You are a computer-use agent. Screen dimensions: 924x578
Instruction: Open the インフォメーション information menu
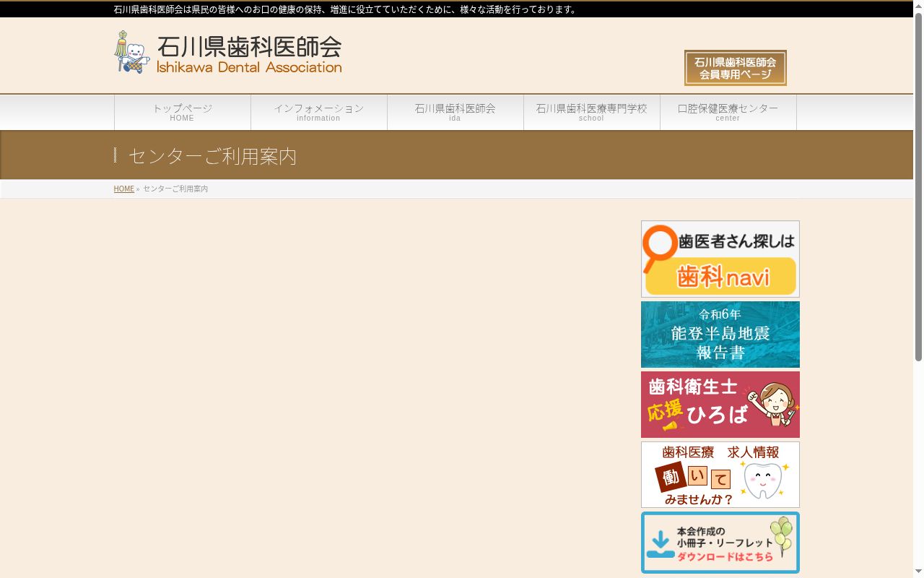point(318,113)
